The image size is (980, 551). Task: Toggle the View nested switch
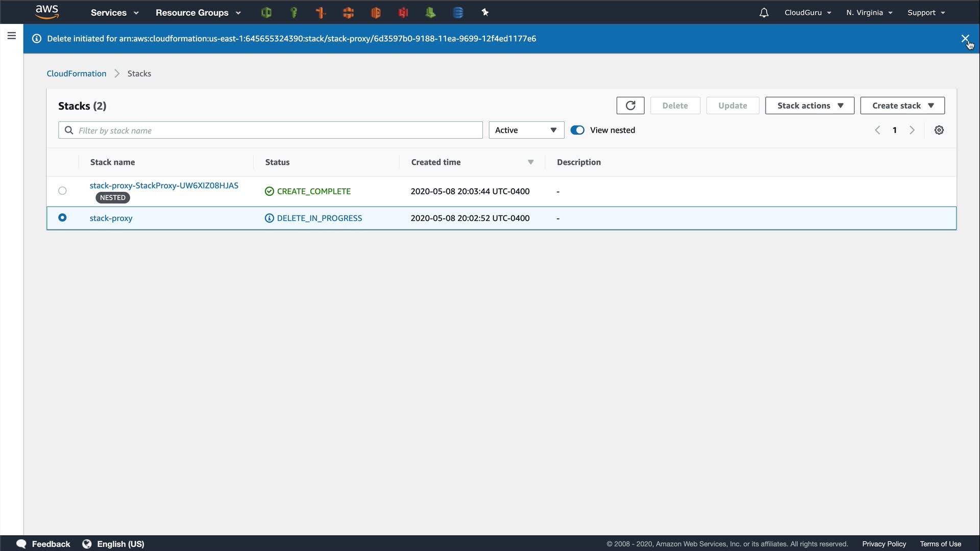[x=577, y=130]
